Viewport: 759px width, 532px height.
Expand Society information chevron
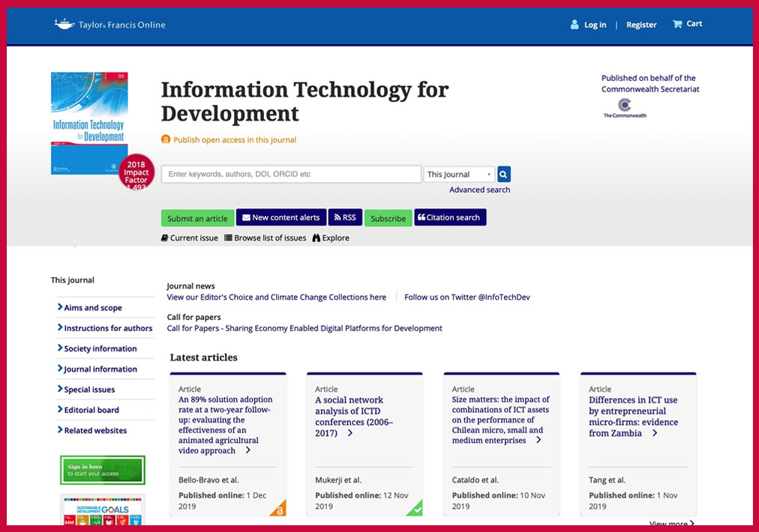(x=60, y=348)
